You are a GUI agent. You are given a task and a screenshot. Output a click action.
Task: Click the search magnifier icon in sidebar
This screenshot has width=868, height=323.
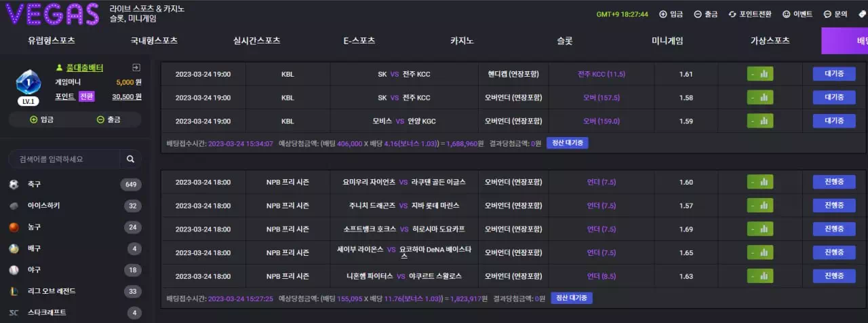coord(130,159)
